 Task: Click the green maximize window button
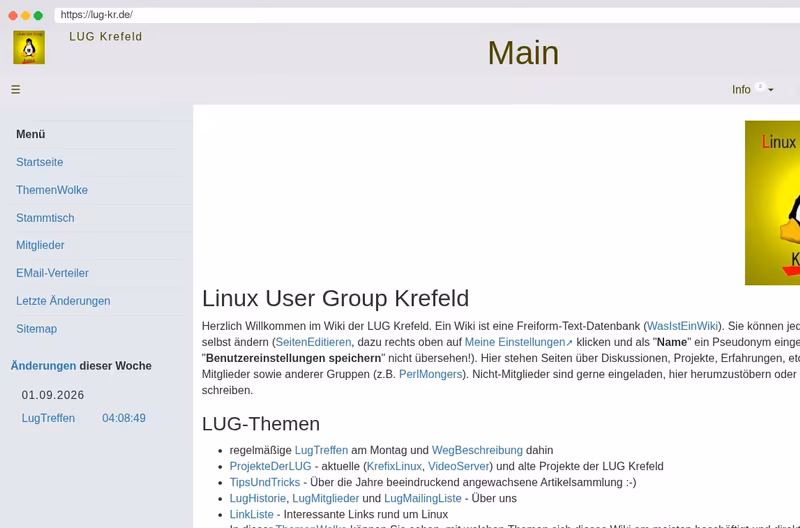point(38,15)
